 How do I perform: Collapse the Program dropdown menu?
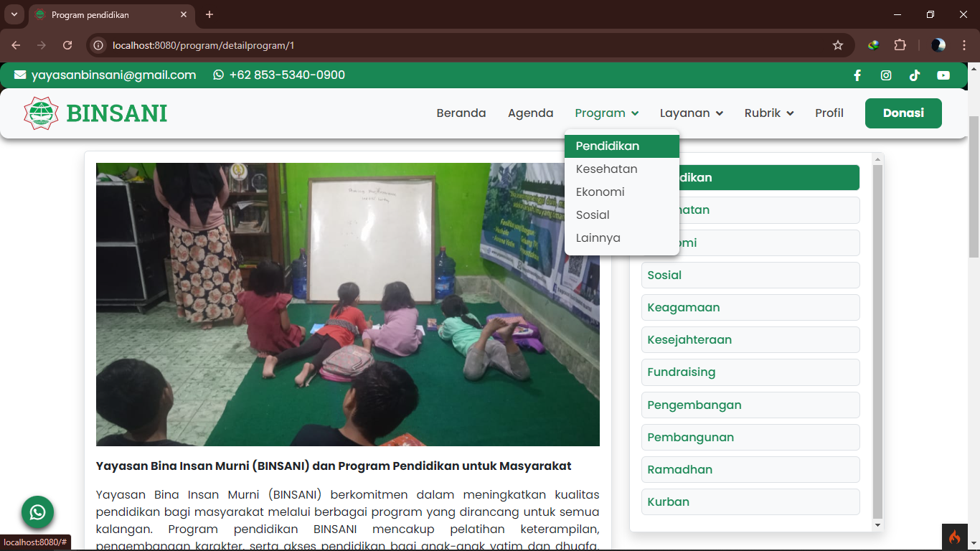pos(606,113)
